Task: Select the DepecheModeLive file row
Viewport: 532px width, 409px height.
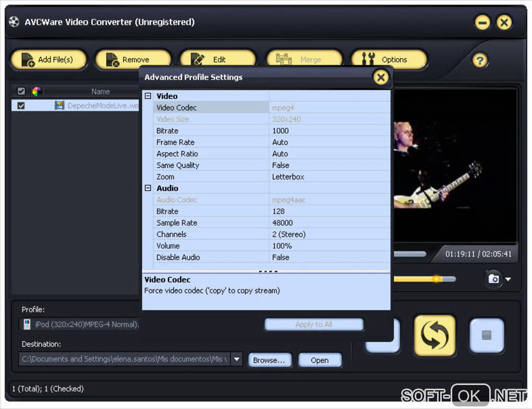Action: coord(75,105)
